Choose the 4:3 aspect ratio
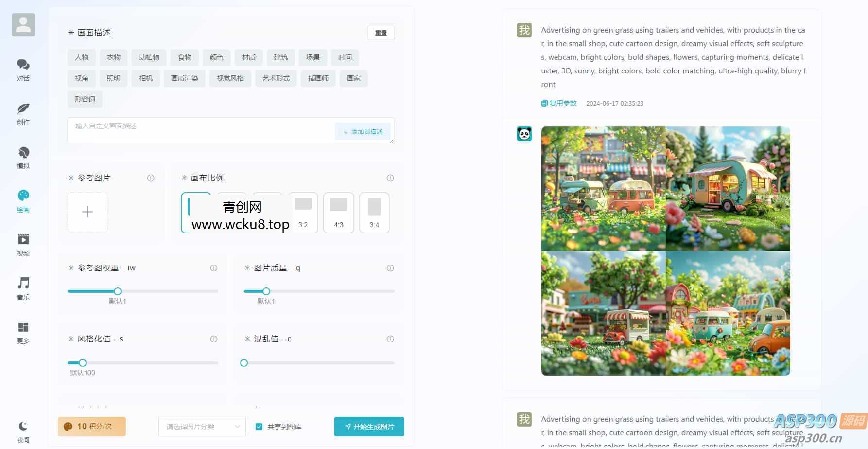 pos(338,212)
